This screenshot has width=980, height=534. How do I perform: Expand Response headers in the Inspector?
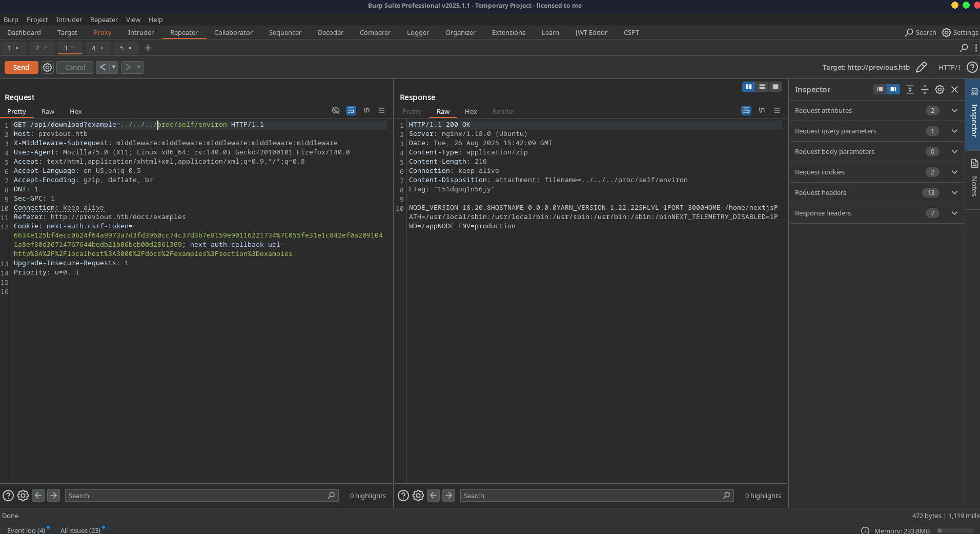click(954, 213)
